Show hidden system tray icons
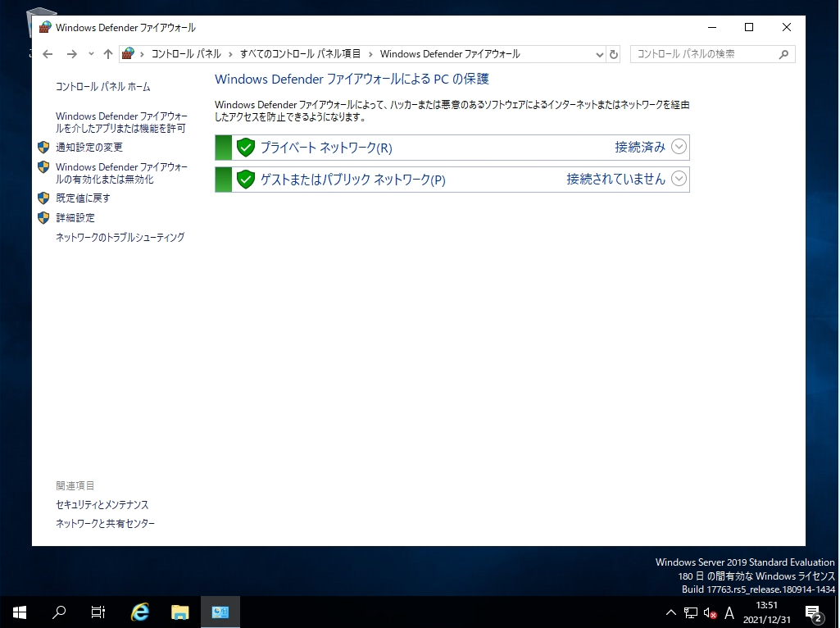 click(670, 612)
